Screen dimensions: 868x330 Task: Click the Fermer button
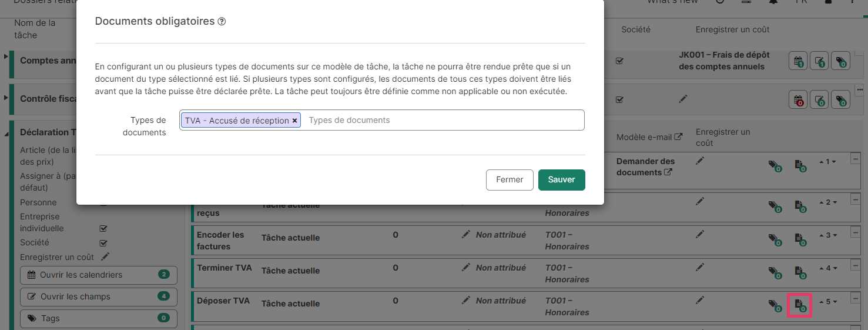(x=510, y=180)
